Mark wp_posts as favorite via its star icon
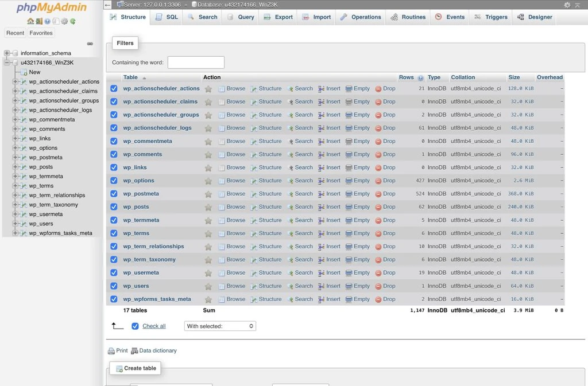Screen dimensions: 588x386 208,206
